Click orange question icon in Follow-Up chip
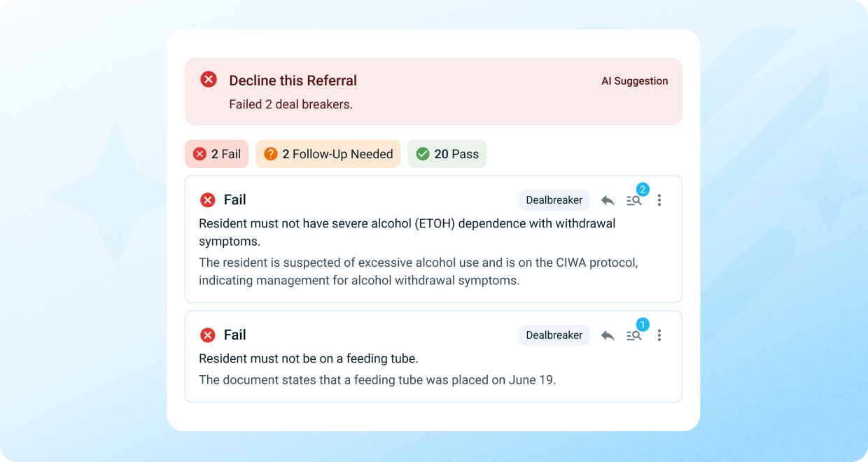Viewport: 868px width, 462px height. (x=271, y=154)
